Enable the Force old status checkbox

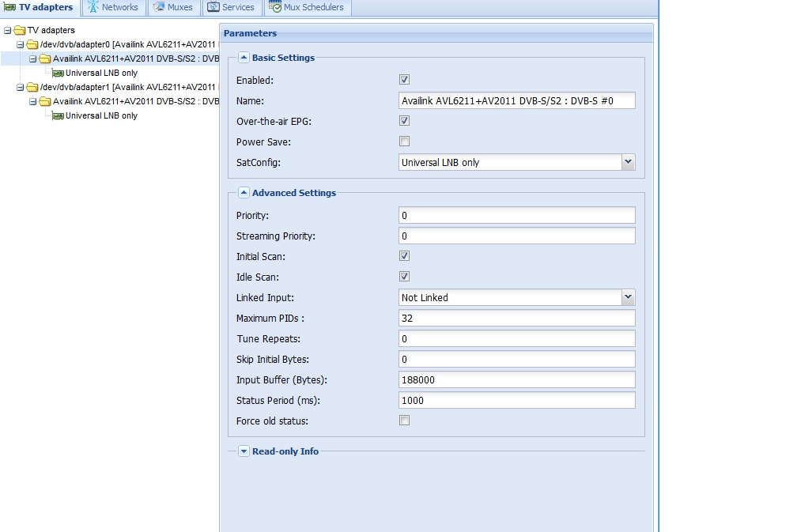(404, 421)
